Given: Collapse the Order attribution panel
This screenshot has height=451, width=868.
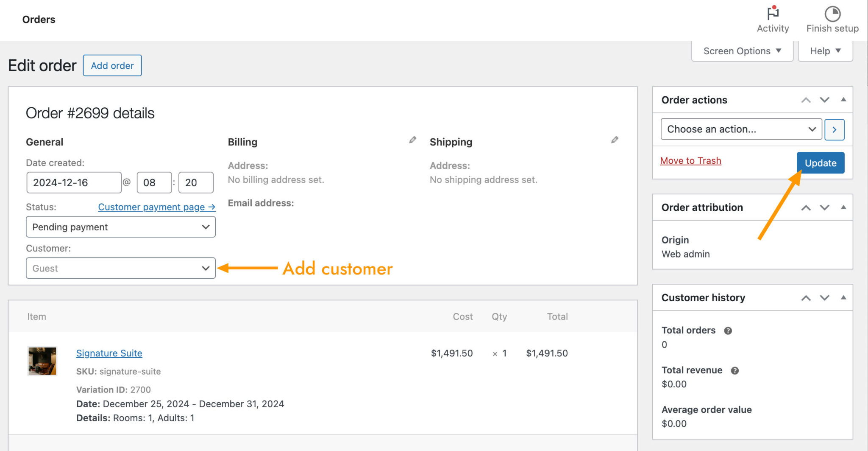Looking at the screenshot, I should 843,207.
